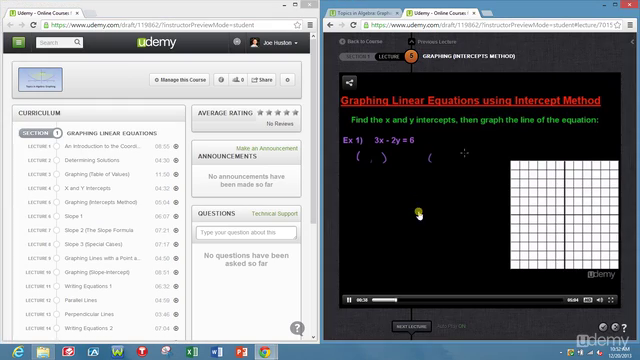The image size is (640, 360).
Task: Collapse the lecture side panel arrow
Action: [632, 42]
